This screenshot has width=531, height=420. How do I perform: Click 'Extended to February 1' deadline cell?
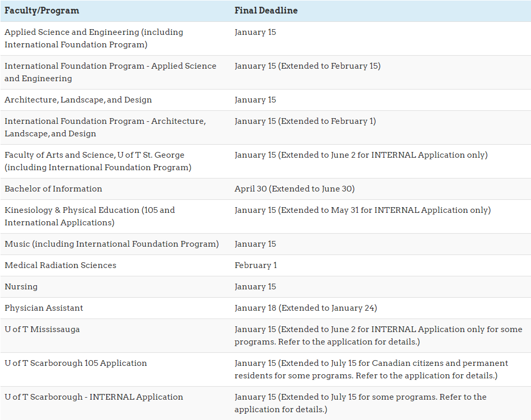[x=305, y=121]
